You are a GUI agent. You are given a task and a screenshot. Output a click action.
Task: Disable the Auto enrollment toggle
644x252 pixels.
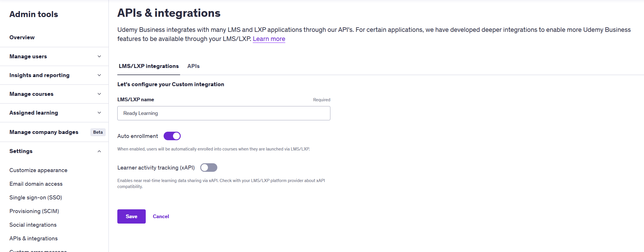coord(172,136)
